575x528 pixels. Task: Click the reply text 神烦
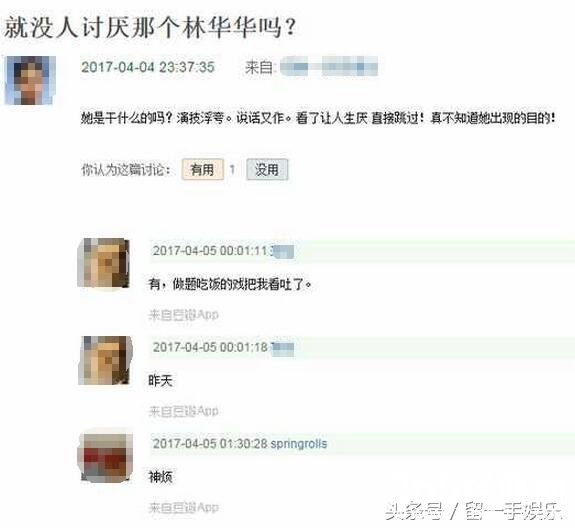[160, 477]
